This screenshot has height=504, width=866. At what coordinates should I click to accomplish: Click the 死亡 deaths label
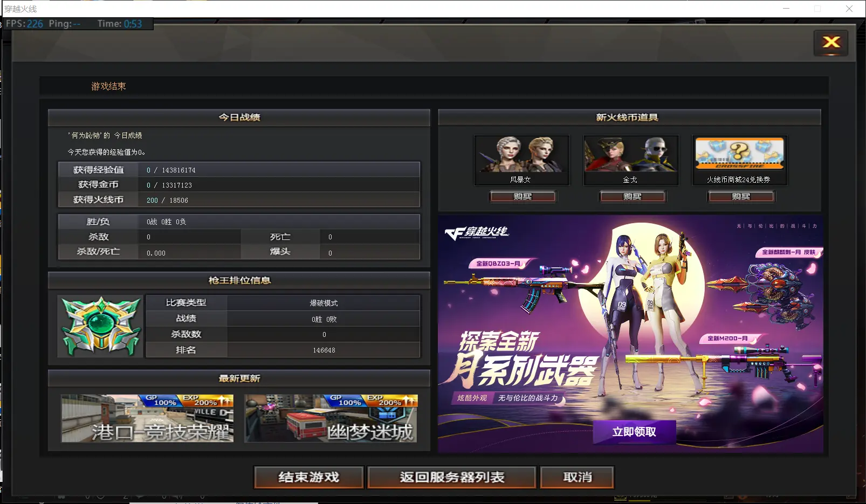[280, 237]
